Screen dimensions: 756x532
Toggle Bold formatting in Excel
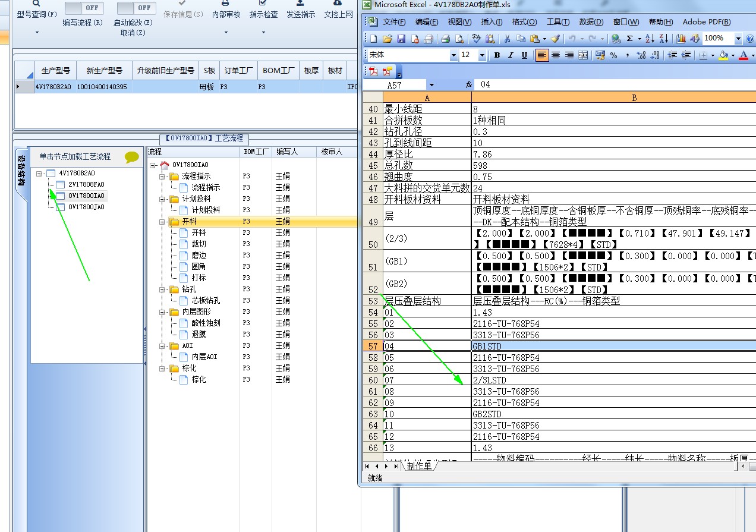tap(497, 55)
